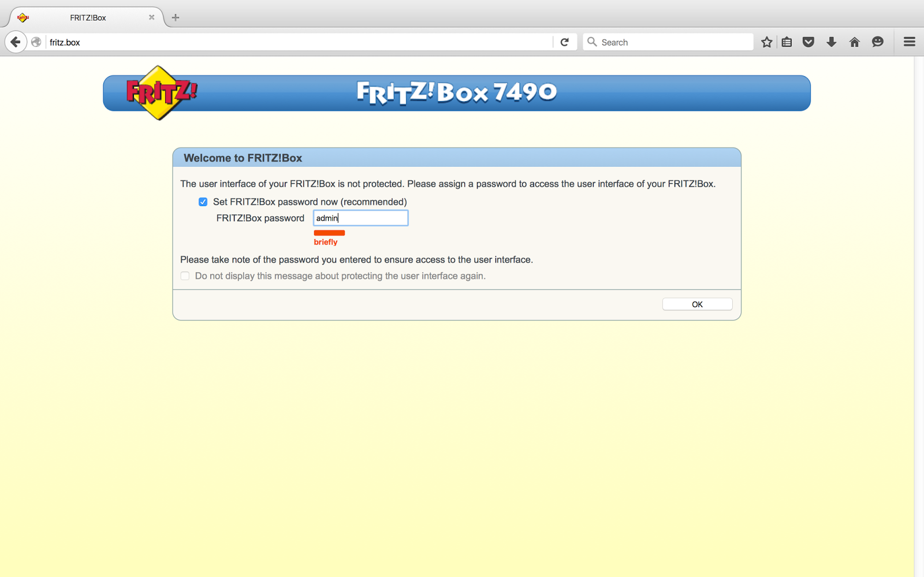
Task: Click the 'Welcome to FRITZ!Box' heading
Action: (243, 158)
